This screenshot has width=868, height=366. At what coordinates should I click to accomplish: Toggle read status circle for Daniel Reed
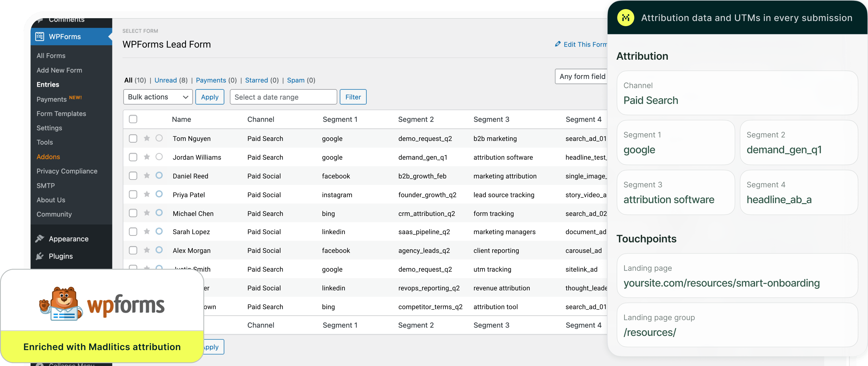pyautogui.click(x=159, y=175)
